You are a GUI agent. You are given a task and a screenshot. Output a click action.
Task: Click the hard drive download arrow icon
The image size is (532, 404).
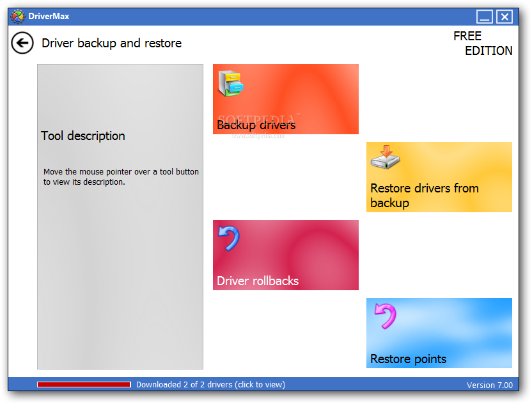coord(385,157)
